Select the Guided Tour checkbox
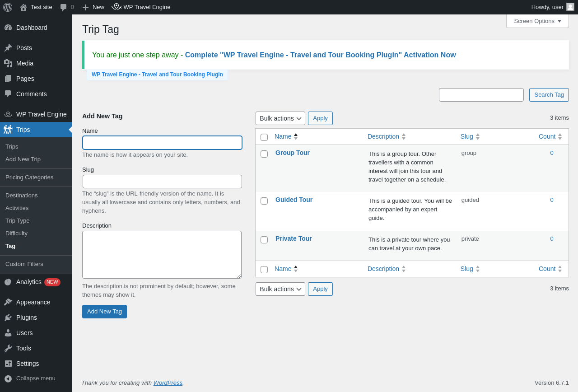 pos(264,201)
